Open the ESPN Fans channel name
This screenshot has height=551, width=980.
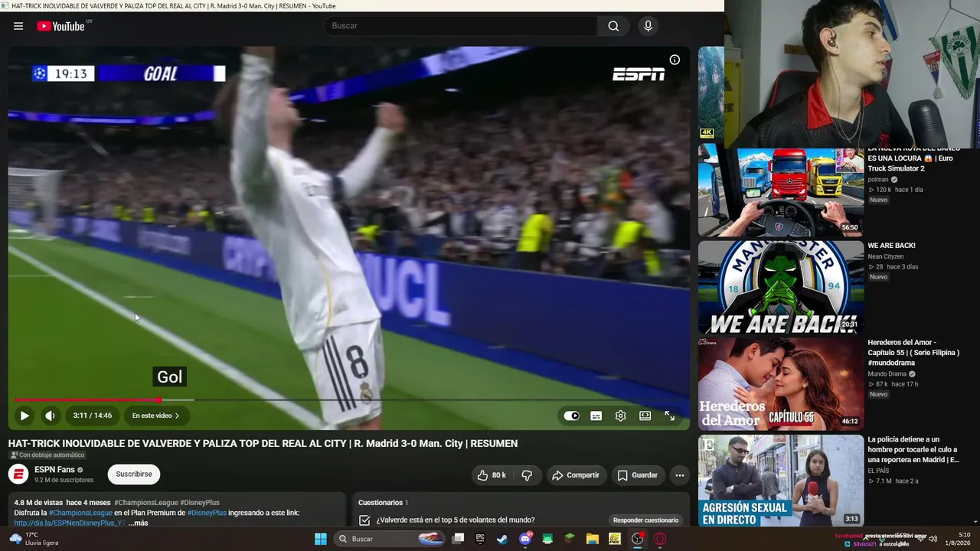54,469
